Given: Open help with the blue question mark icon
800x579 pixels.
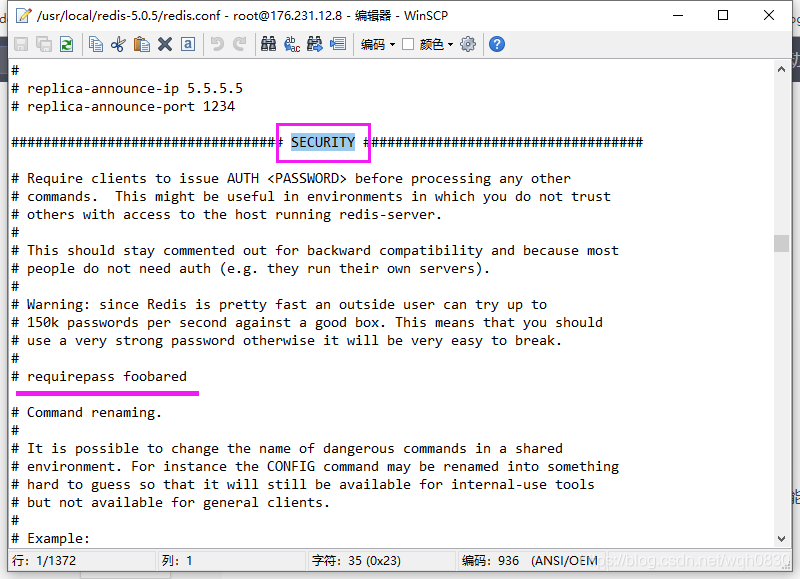Looking at the screenshot, I should [497, 44].
